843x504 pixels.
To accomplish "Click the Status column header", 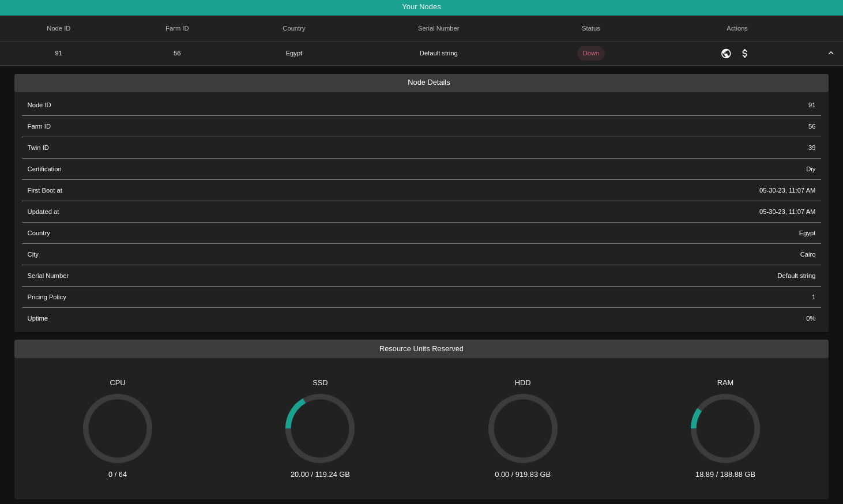I will 590,28.
